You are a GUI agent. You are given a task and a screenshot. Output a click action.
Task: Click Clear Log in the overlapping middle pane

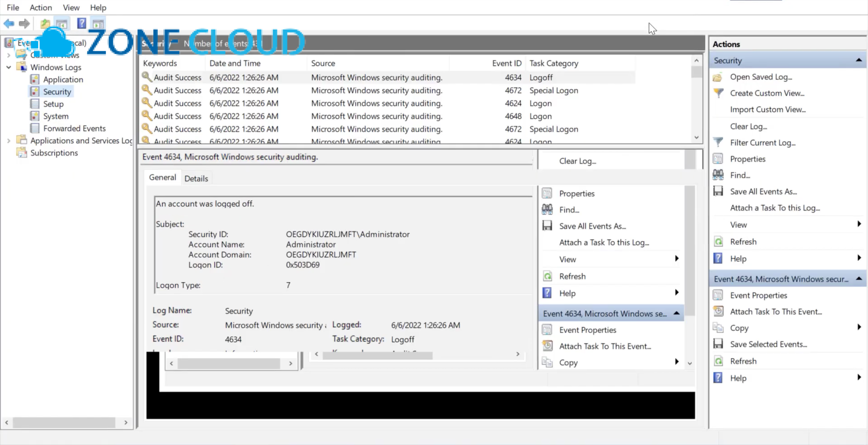[578, 161]
